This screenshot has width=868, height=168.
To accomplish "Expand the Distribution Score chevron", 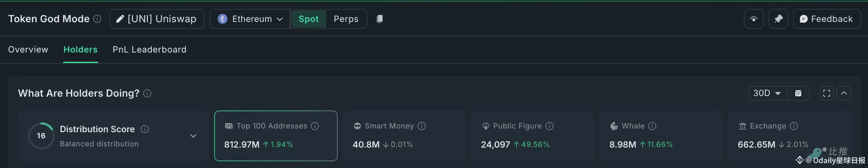I will pyautogui.click(x=193, y=136).
